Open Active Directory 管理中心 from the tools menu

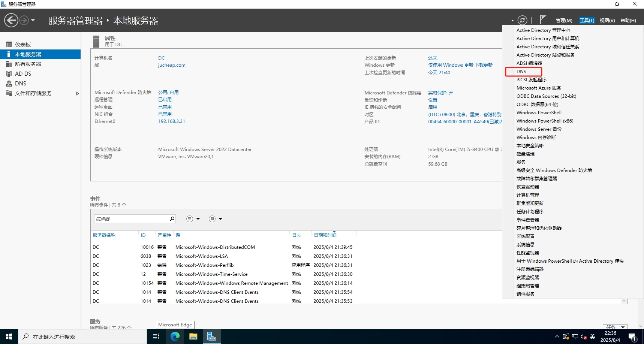click(543, 30)
